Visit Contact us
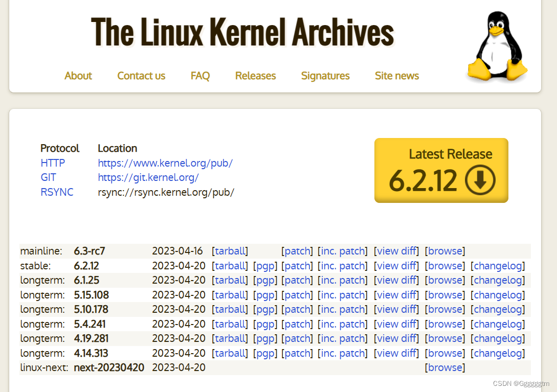Screen dimensions: 557x392 click(x=141, y=76)
